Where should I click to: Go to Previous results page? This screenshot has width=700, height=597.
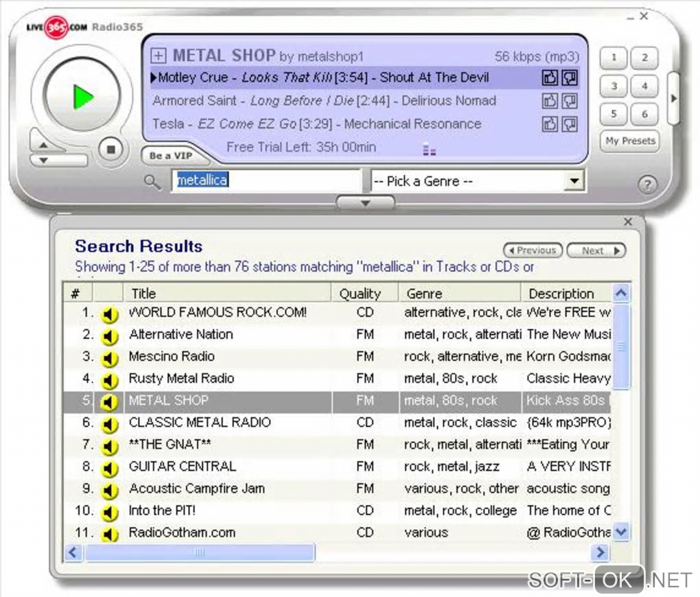coord(533,250)
